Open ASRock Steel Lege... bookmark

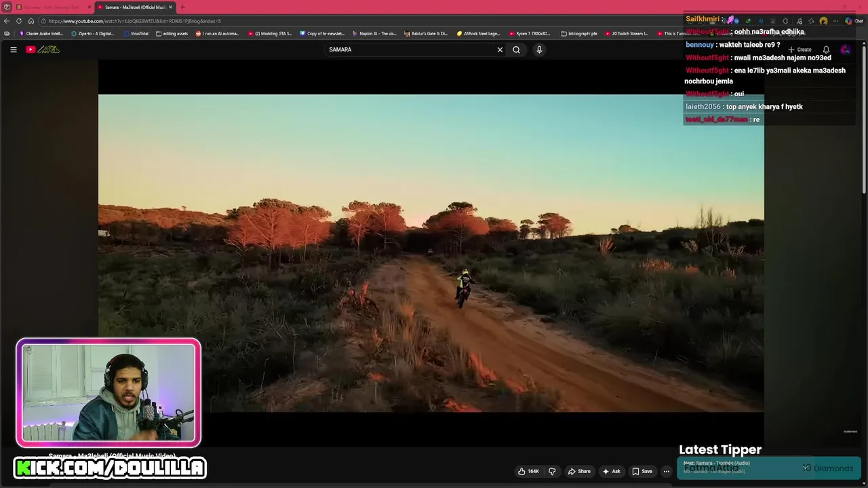pos(478,33)
